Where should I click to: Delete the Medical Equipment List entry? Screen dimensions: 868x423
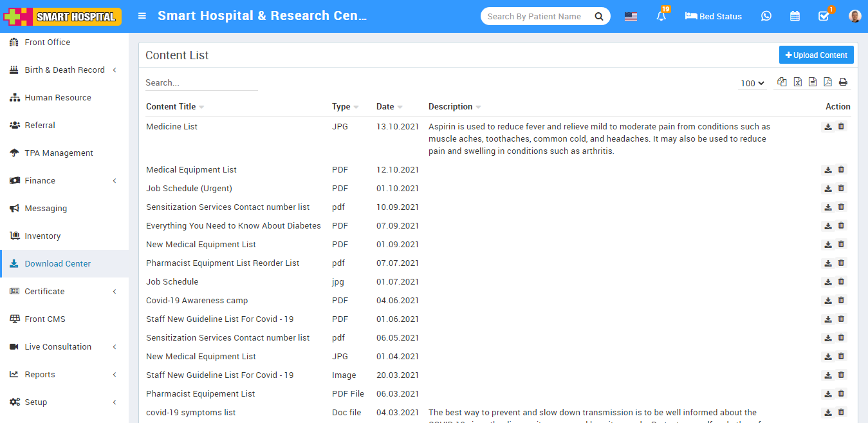[x=841, y=170]
